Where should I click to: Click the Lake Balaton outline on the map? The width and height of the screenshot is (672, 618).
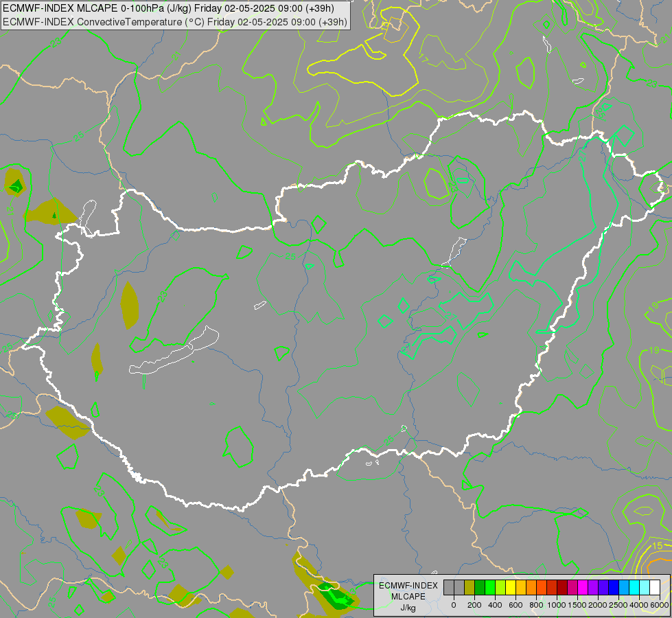pos(174,350)
